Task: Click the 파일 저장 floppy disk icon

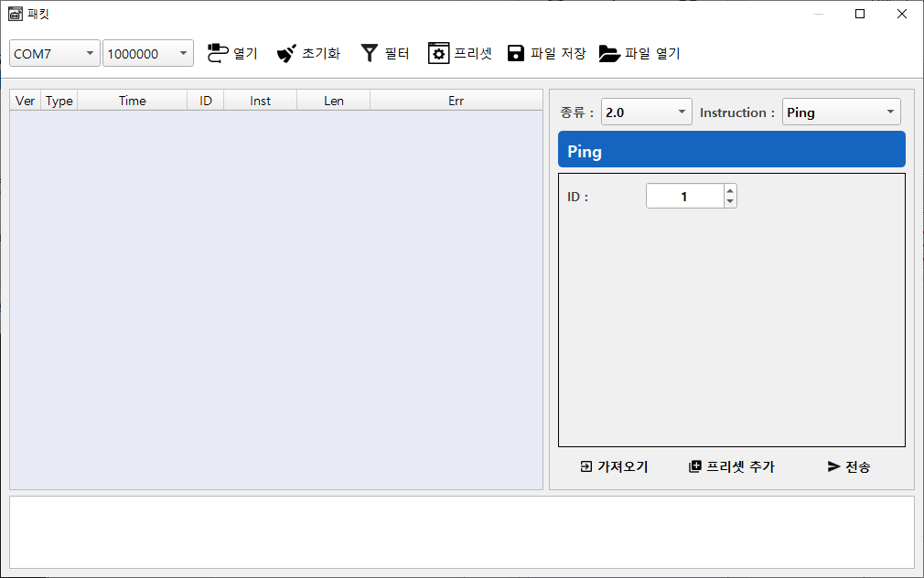Action: pyautogui.click(x=516, y=53)
